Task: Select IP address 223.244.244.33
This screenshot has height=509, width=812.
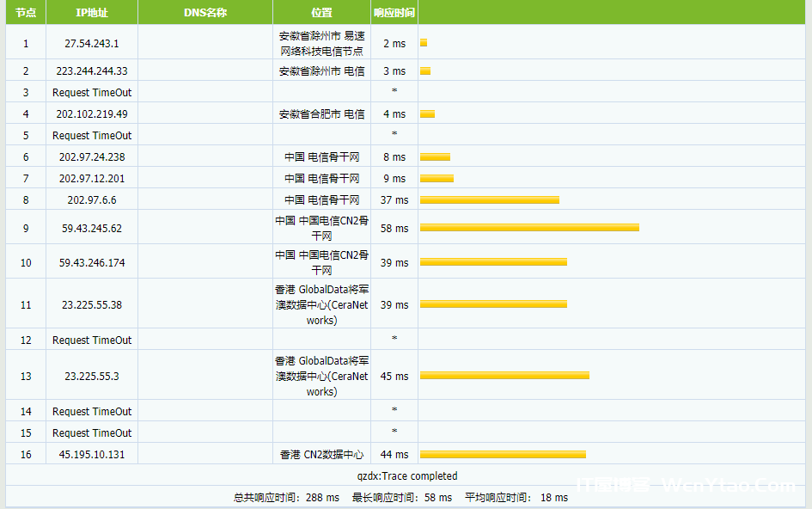Action: (92, 71)
